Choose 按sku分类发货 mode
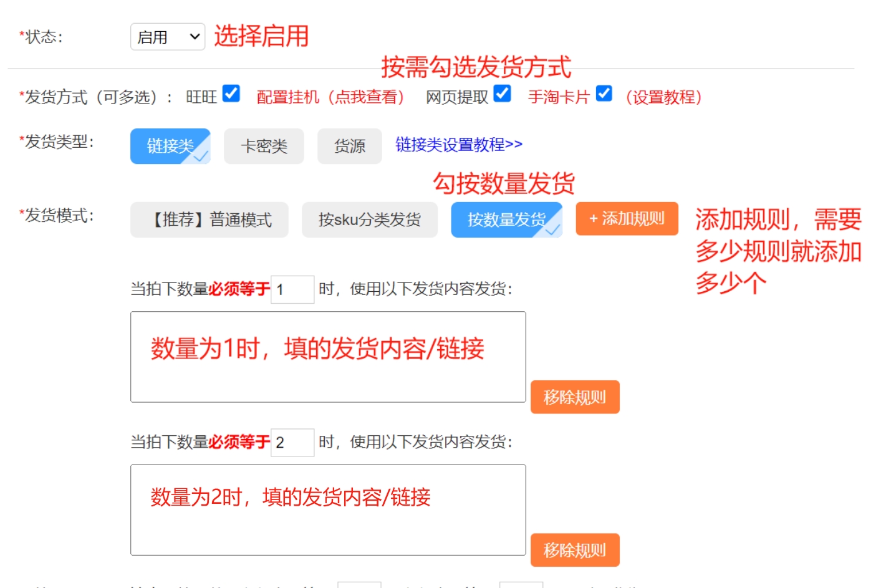881x588 pixels. (x=369, y=219)
